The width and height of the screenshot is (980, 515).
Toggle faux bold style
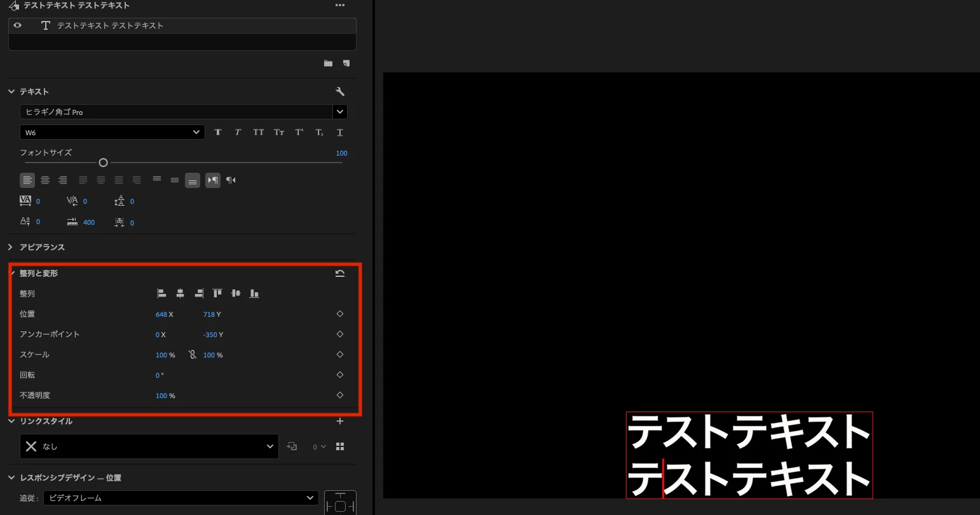(x=218, y=132)
